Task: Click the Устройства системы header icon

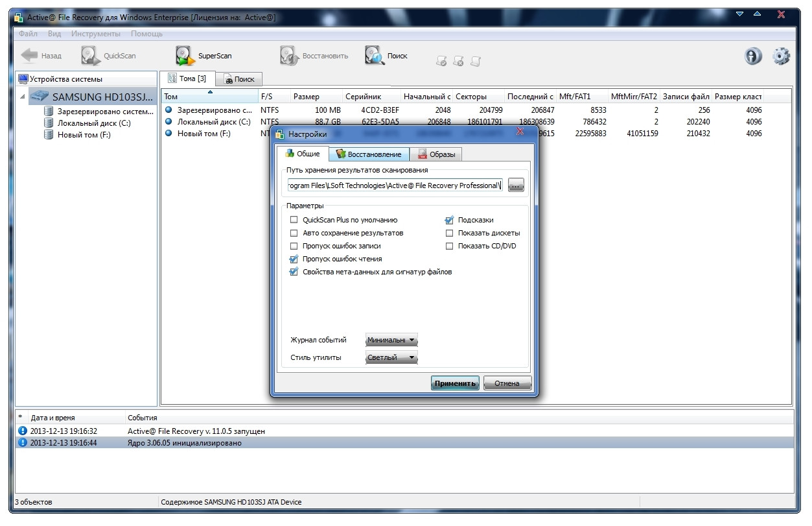Action: click(x=23, y=78)
